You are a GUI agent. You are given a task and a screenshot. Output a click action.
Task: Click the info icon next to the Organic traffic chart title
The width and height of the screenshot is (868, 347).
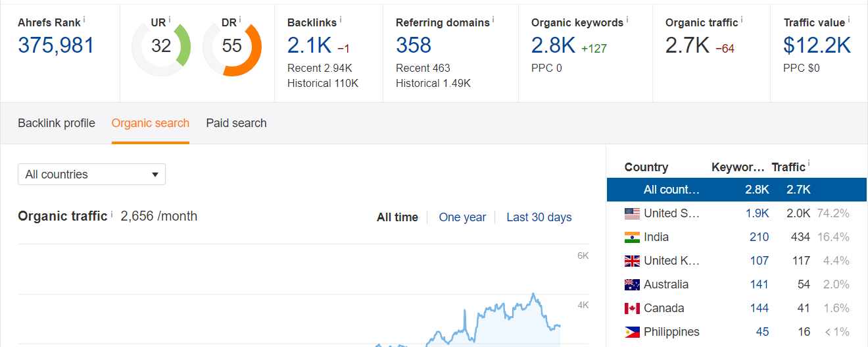[x=112, y=214]
